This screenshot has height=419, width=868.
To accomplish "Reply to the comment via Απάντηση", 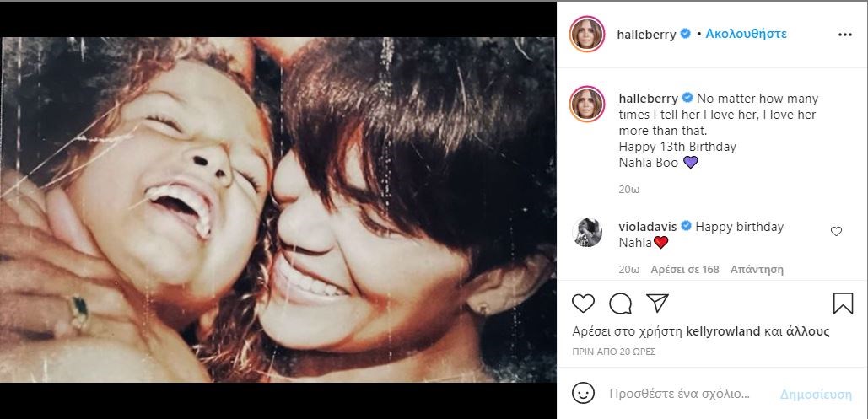I will click(757, 270).
